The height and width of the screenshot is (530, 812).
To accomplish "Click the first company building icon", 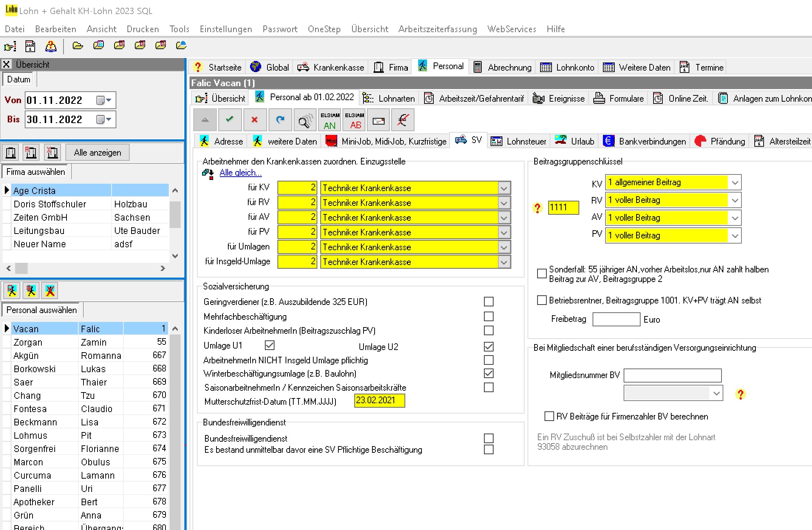I will coord(11,152).
